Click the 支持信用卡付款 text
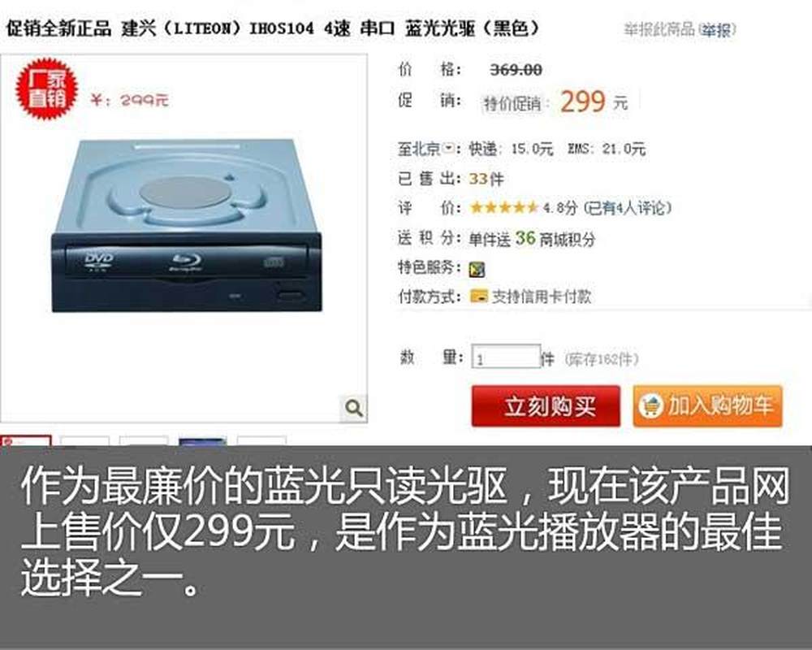812x650 pixels. click(541, 297)
